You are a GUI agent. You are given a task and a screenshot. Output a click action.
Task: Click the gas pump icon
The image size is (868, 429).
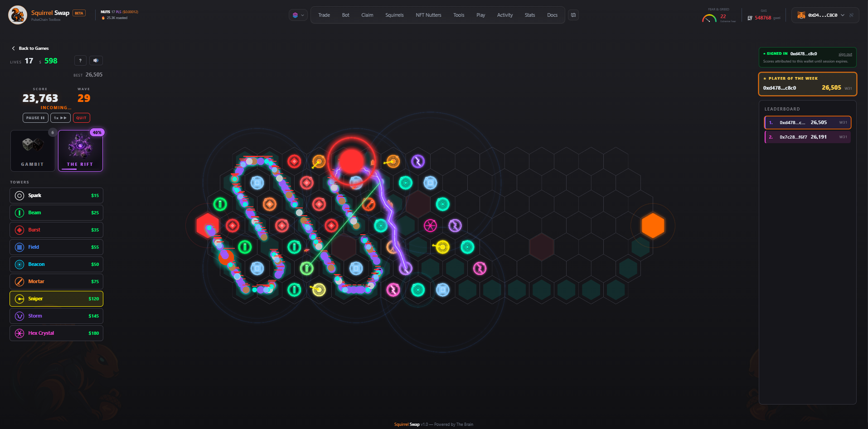[750, 18]
